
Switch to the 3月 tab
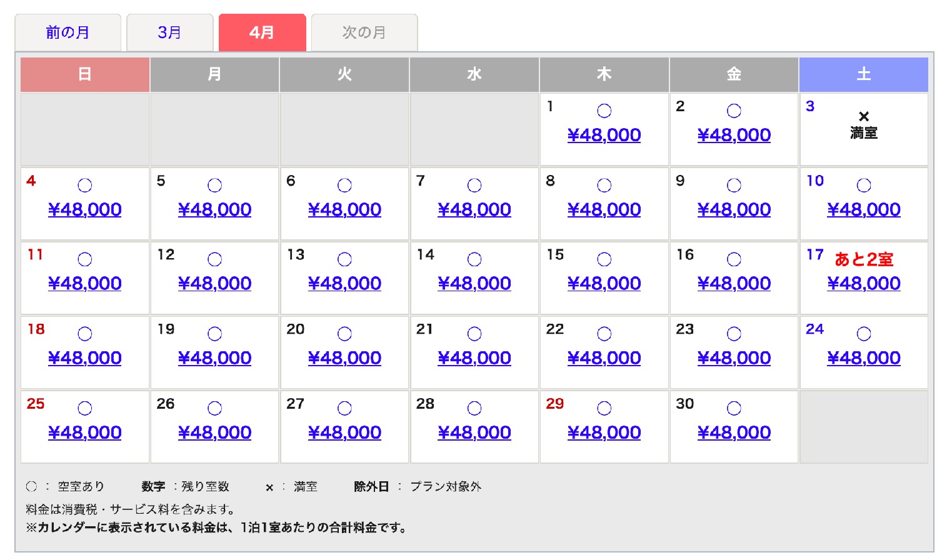pos(169,32)
